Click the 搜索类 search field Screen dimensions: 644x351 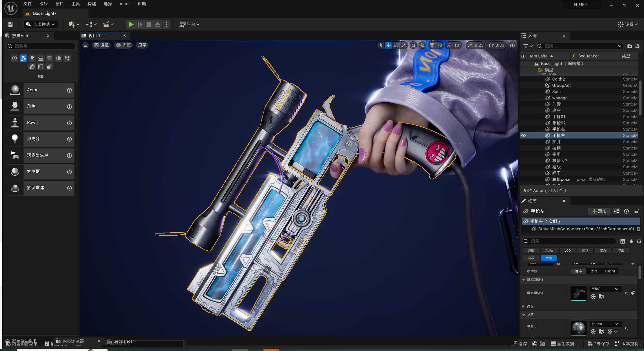tap(41, 46)
